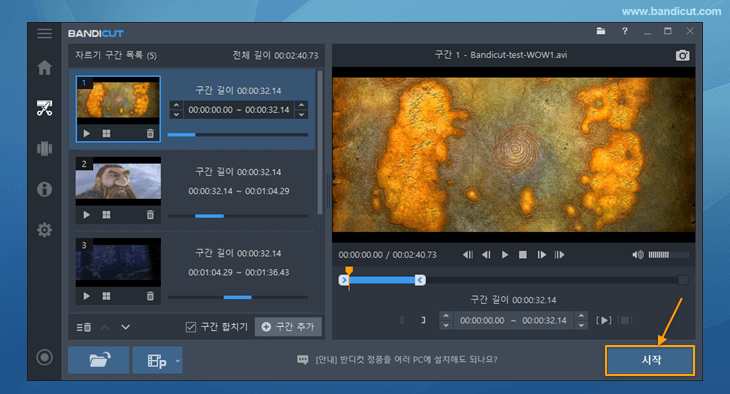The height and width of the screenshot is (394, 730).
Task: Open the project folder icon in title bar
Action: 601,31
